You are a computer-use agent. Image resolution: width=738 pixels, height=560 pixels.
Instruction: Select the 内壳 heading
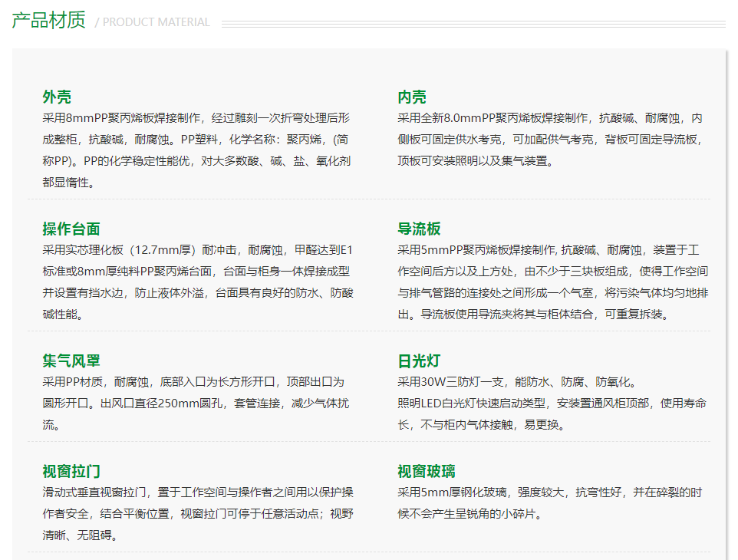(x=412, y=97)
